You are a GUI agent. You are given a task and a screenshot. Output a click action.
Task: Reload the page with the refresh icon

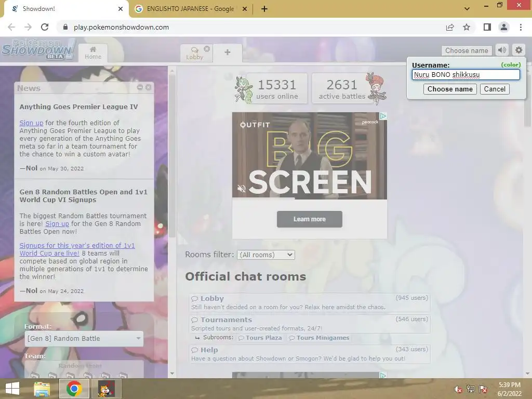tap(45, 27)
